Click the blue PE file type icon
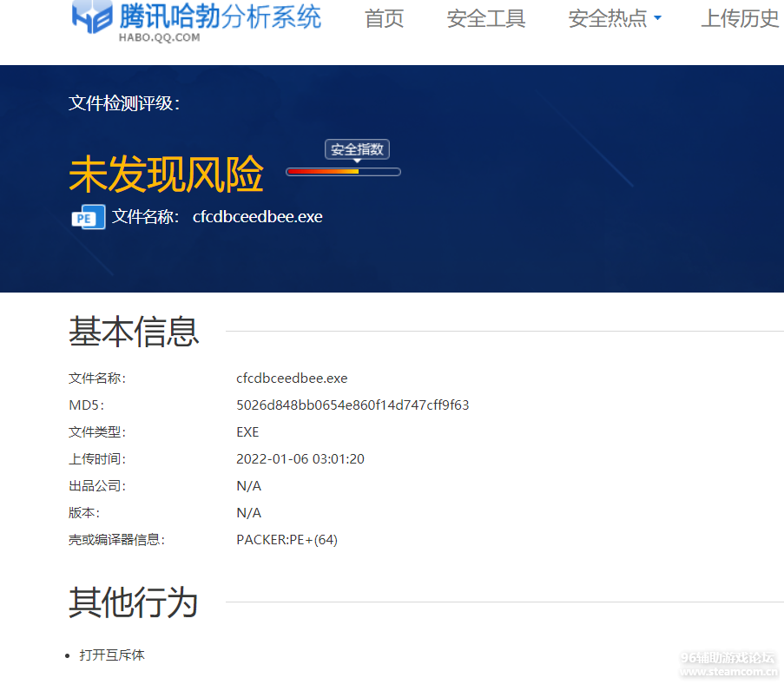784x691 pixels. tap(88, 217)
